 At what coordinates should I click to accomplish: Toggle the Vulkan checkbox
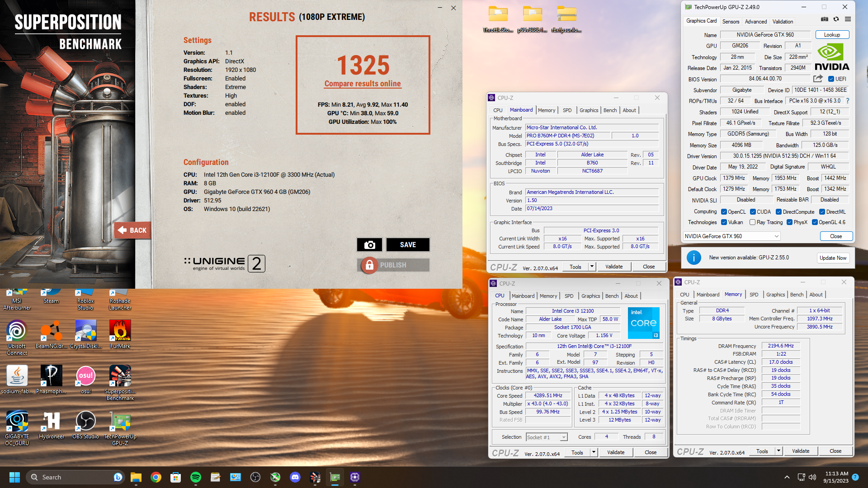tap(724, 222)
